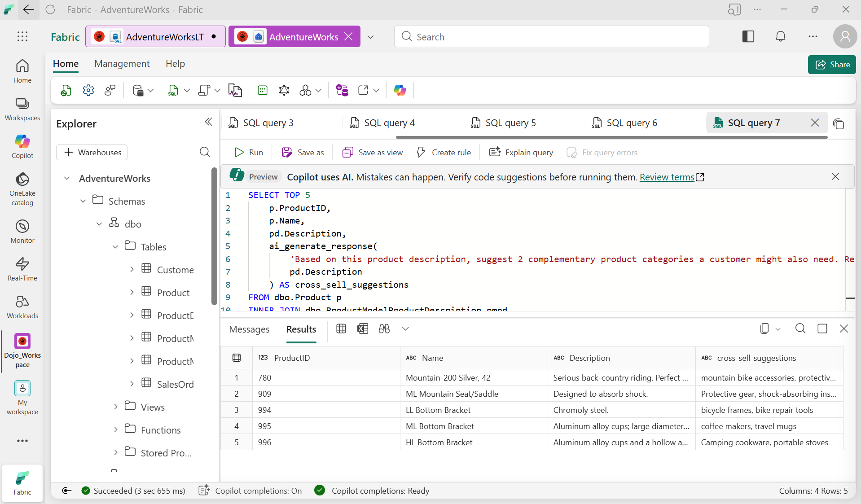
Task: Run the SQL query
Action: tap(249, 153)
